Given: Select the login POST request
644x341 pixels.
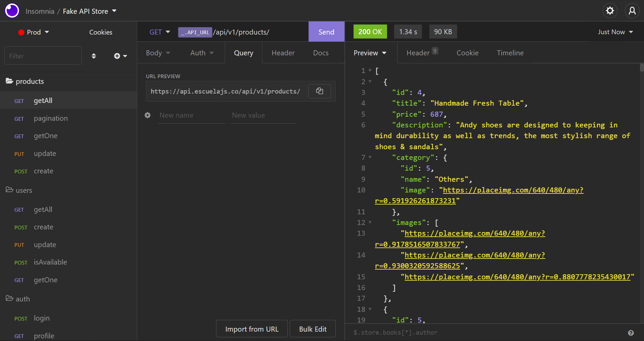Looking at the screenshot, I should pos(68,318).
